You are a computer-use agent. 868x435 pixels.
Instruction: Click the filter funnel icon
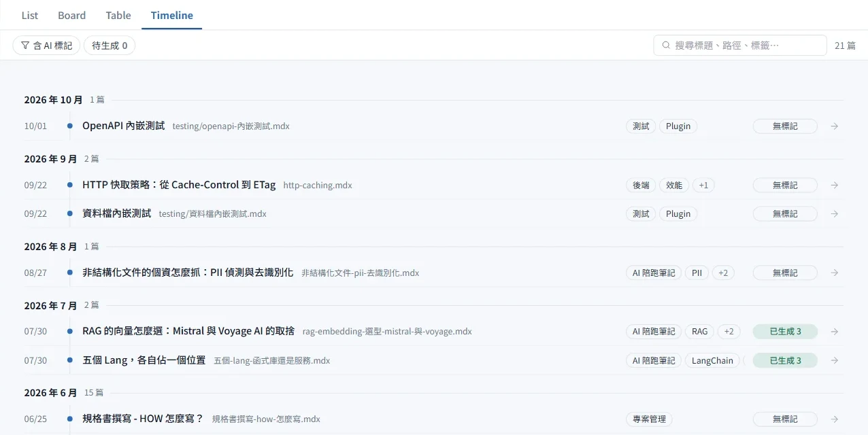click(25, 46)
